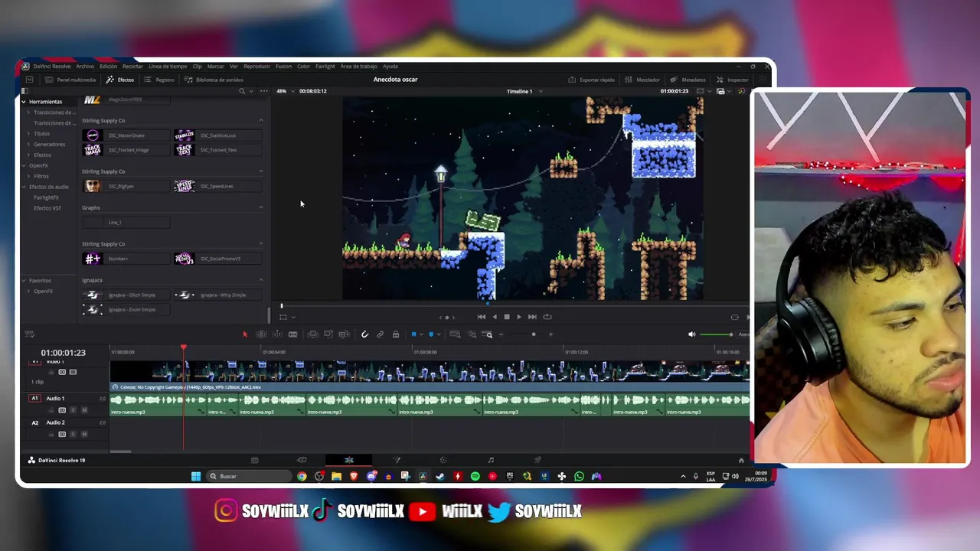Jump to last frame in viewer
The image size is (980, 551).
(x=532, y=317)
